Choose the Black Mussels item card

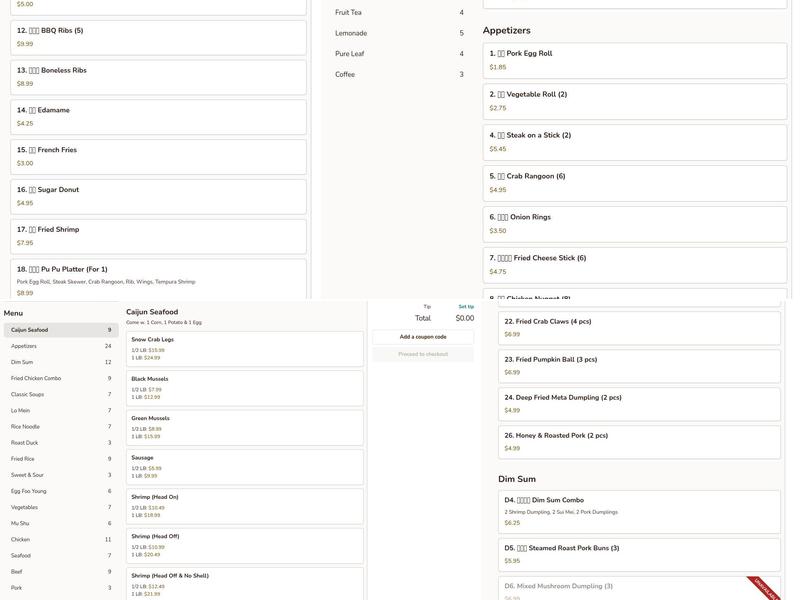click(246, 388)
